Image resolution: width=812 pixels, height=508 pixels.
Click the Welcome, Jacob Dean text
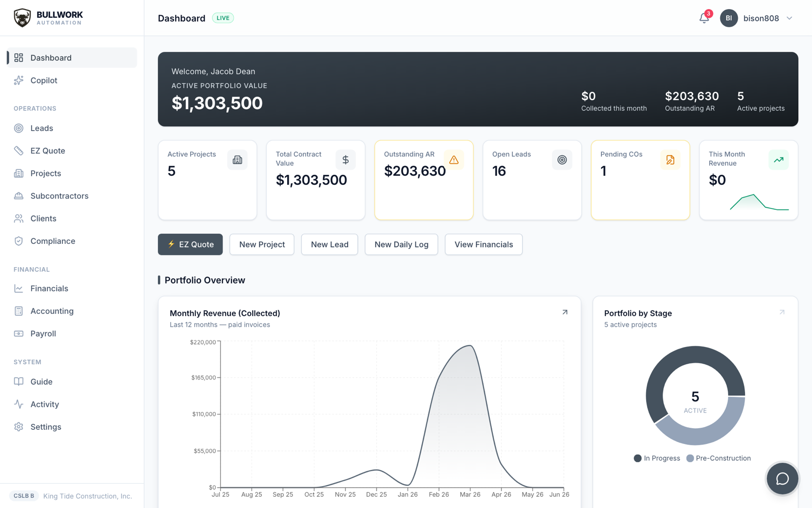tap(213, 72)
